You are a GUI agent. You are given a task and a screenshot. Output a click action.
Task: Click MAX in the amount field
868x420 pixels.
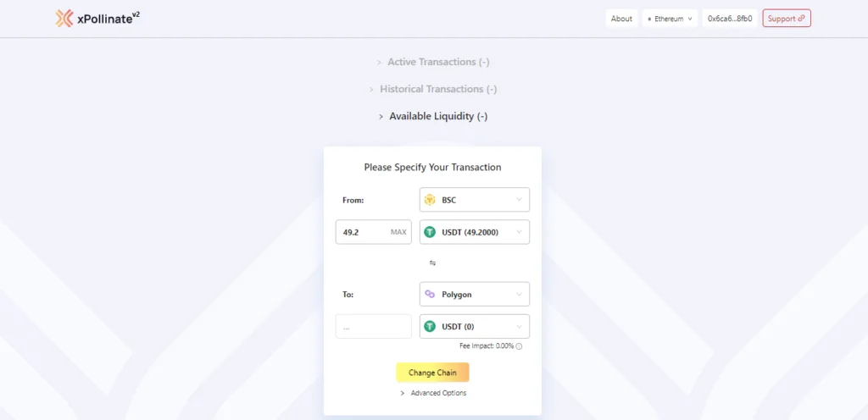coord(398,232)
